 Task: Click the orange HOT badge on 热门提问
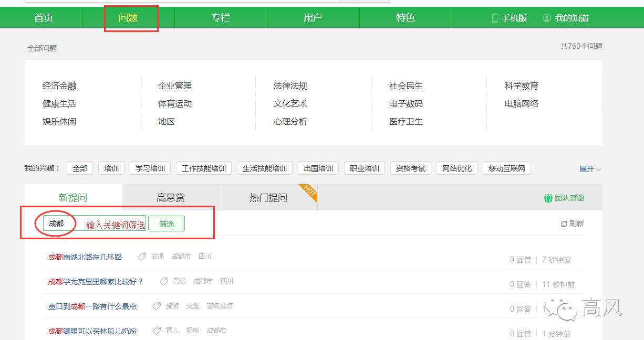coord(308,193)
